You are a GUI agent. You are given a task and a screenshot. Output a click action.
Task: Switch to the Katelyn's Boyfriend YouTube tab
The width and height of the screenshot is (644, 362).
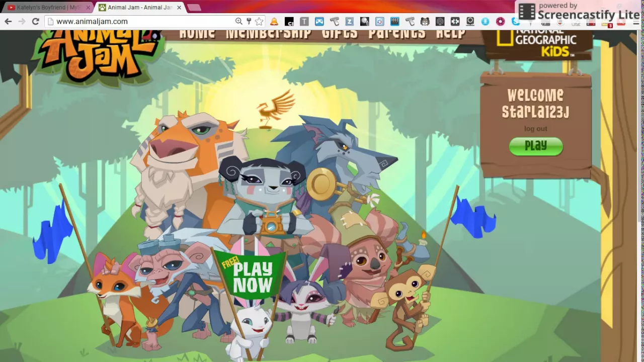(x=47, y=8)
